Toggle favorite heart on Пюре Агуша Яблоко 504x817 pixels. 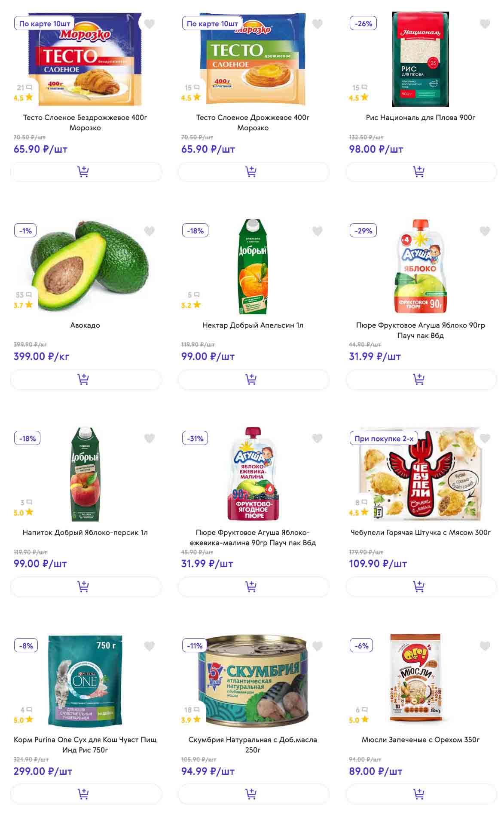pos(485,231)
